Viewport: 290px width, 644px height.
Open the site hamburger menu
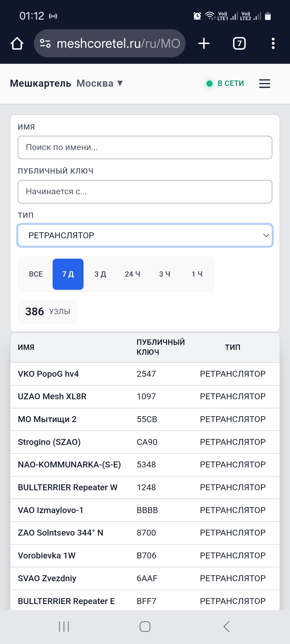[264, 83]
